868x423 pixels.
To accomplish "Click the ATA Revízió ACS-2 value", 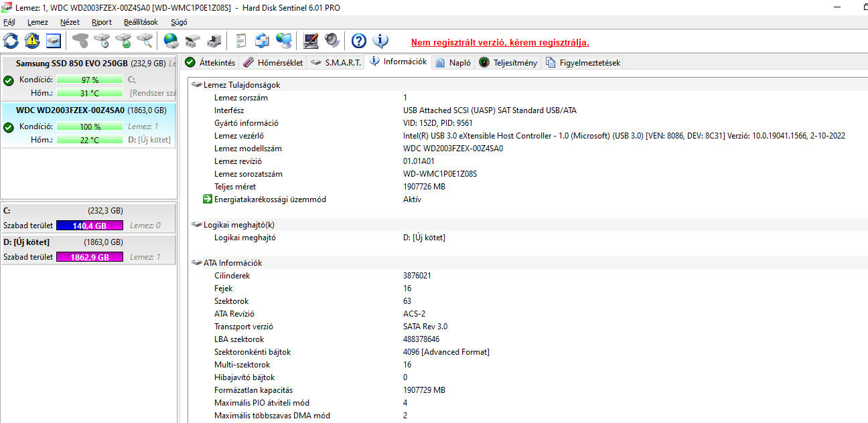I will [x=414, y=314].
